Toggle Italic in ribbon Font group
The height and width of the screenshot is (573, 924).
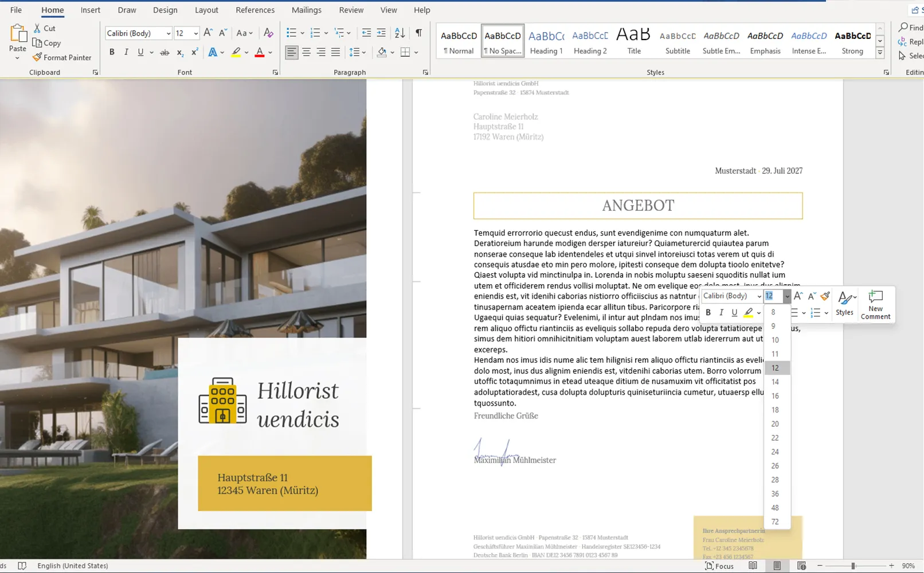[126, 52]
